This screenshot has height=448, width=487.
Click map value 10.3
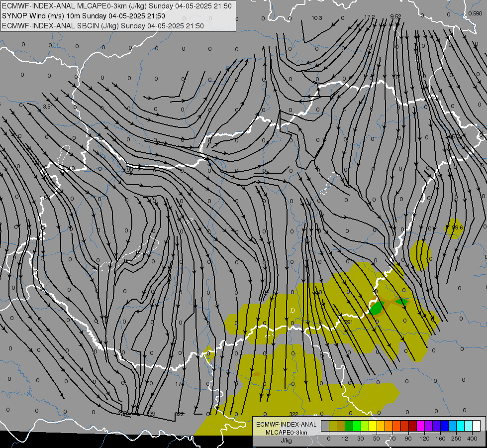click(x=317, y=18)
